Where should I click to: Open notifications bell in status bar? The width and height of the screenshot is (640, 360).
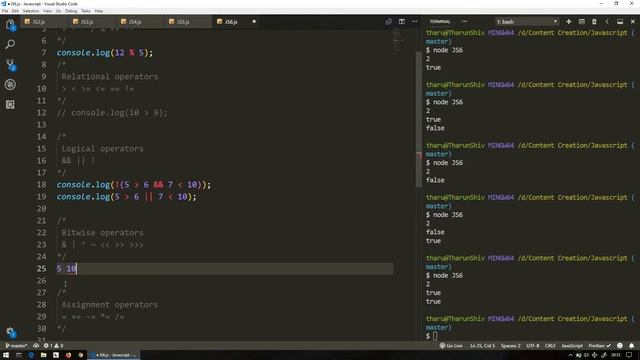point(631,346)
